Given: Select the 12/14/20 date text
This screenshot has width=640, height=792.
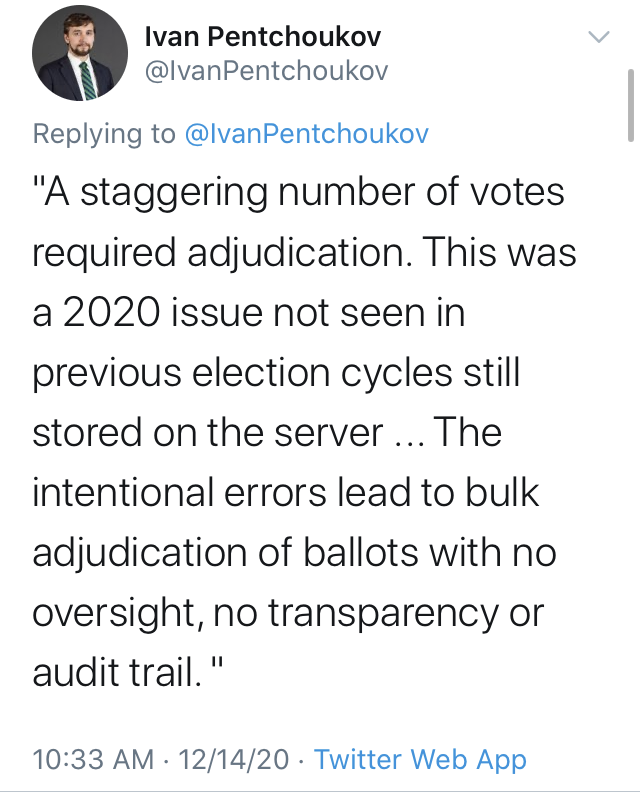Looking at the screenshot, I should click(x=234, y=759).
